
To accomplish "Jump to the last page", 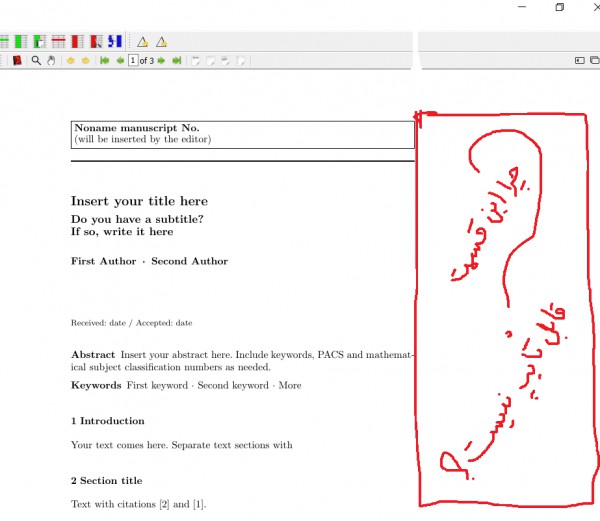I will click(x=177, y=61).
